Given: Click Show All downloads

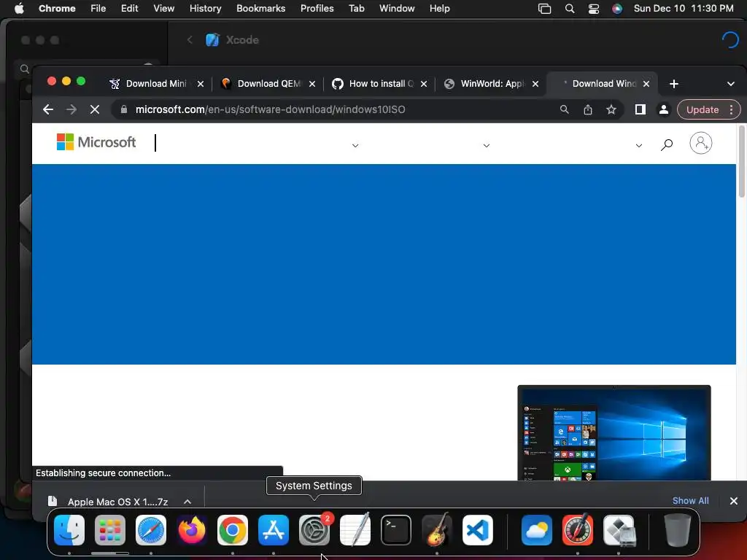Looking at the screenshot, I should point(690,501).
